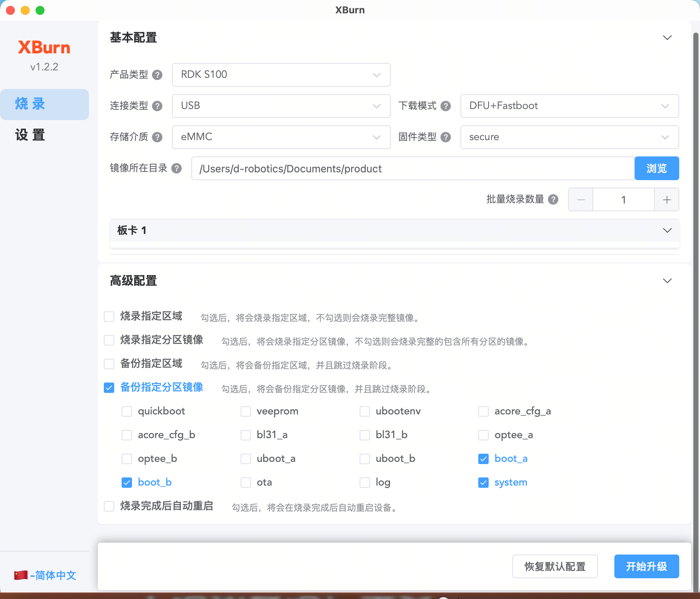Increase batch burn count with plus
This screenshot has height=599, width=700.
(667, 200)
